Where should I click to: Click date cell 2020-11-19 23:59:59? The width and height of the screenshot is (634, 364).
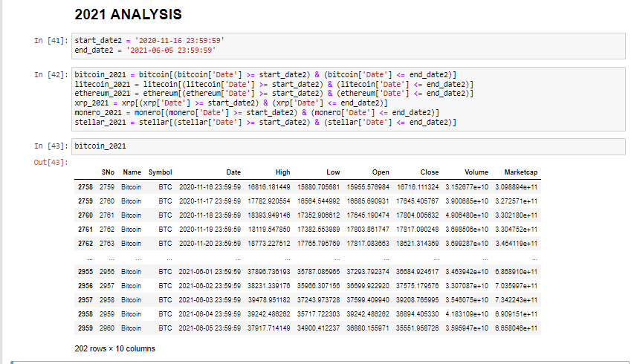click(x=210, y=230)
